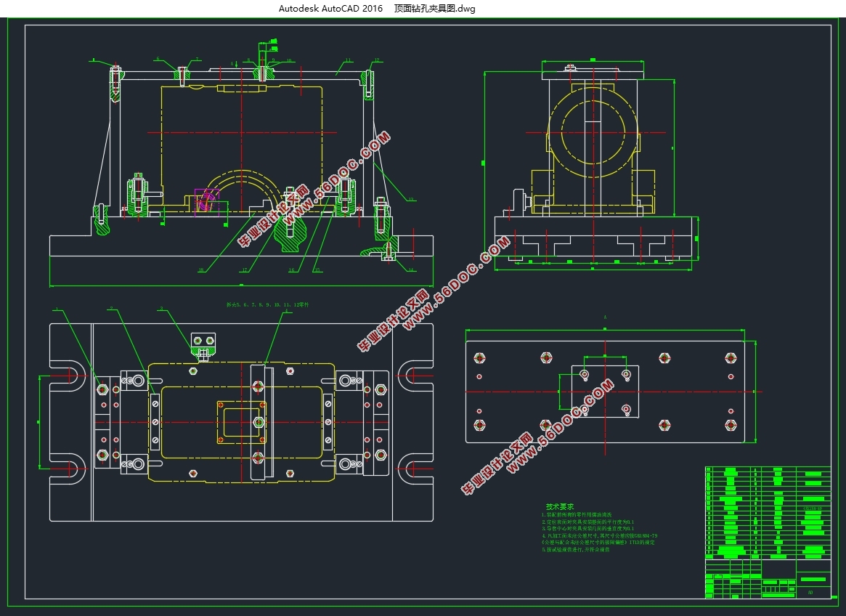Image resolution: width=846 pixels, height=616 pixels.
Task: Select balloon number 11 at top of front view
Action: tap(348, 60)
